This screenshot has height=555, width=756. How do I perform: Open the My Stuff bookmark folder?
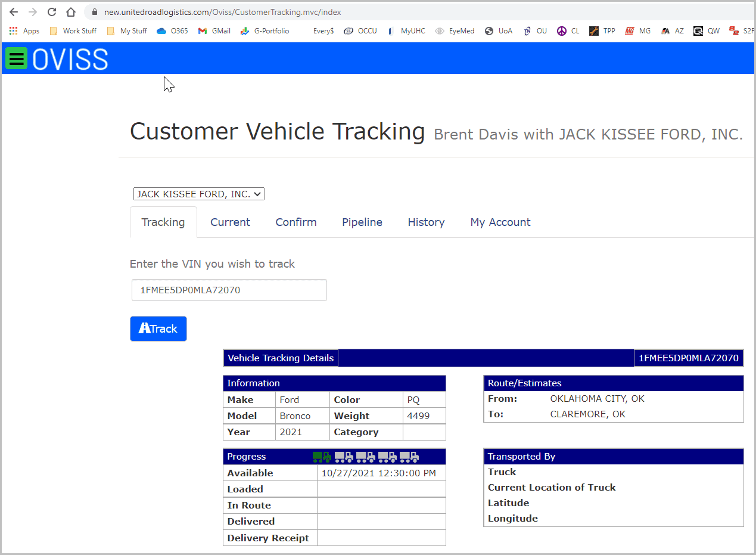pyautogui.click(x=127, y=31)
